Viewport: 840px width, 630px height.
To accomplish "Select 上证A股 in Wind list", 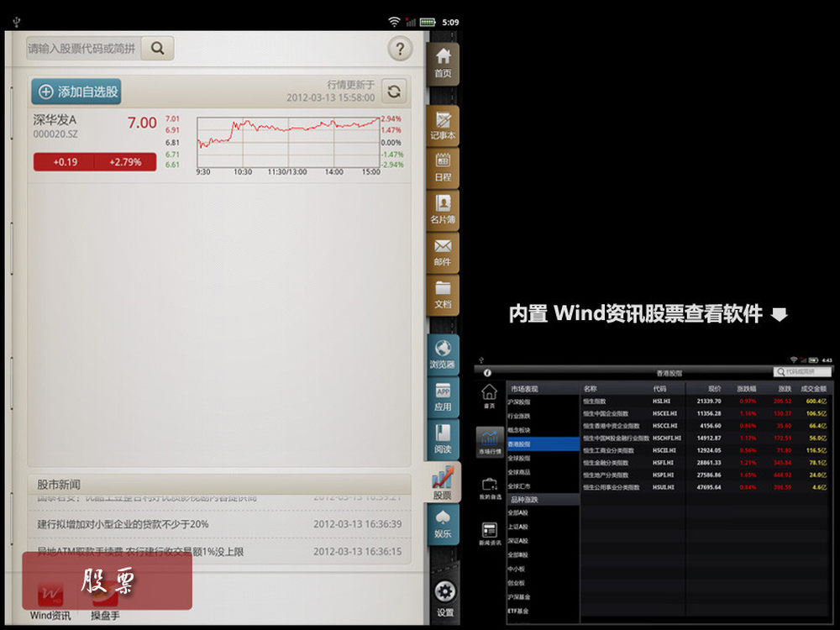I will pyautogui.click(x=517, y=527).
